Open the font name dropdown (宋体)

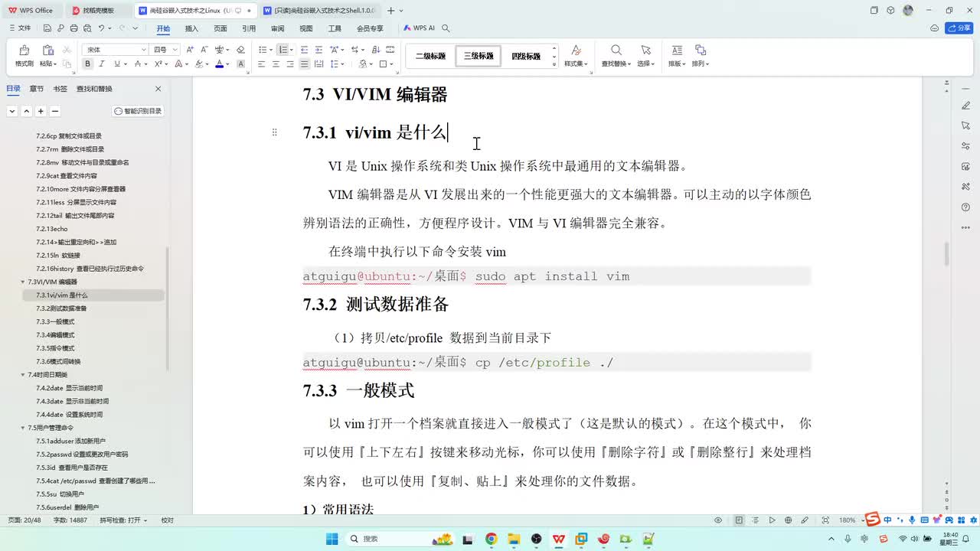coord(143,50)
